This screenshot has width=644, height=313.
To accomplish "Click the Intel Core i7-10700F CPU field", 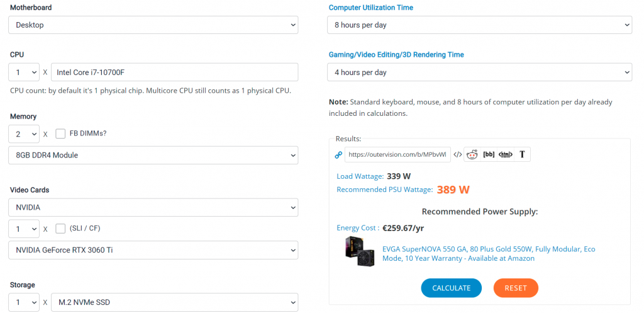I will click(174, 72).
